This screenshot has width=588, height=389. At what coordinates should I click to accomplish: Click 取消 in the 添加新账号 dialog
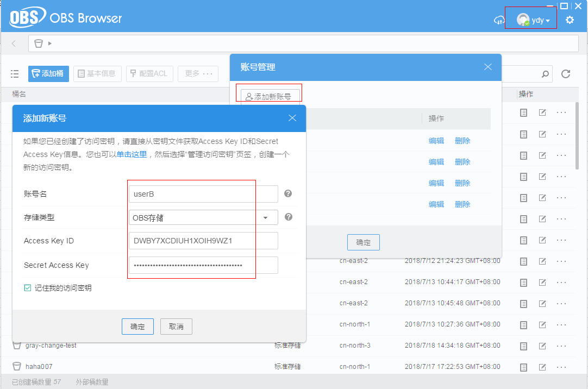point(176,327)
